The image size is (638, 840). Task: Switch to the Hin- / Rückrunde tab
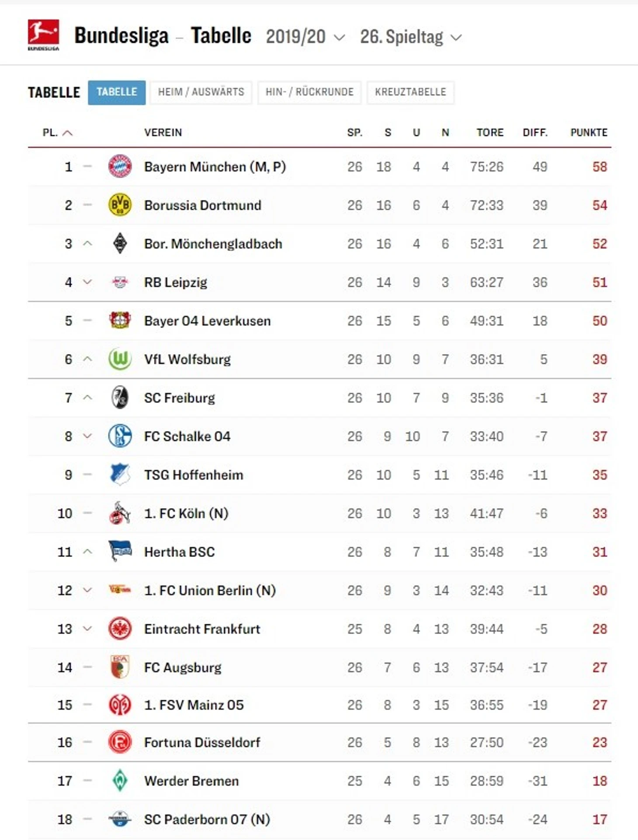pos(309,92)
